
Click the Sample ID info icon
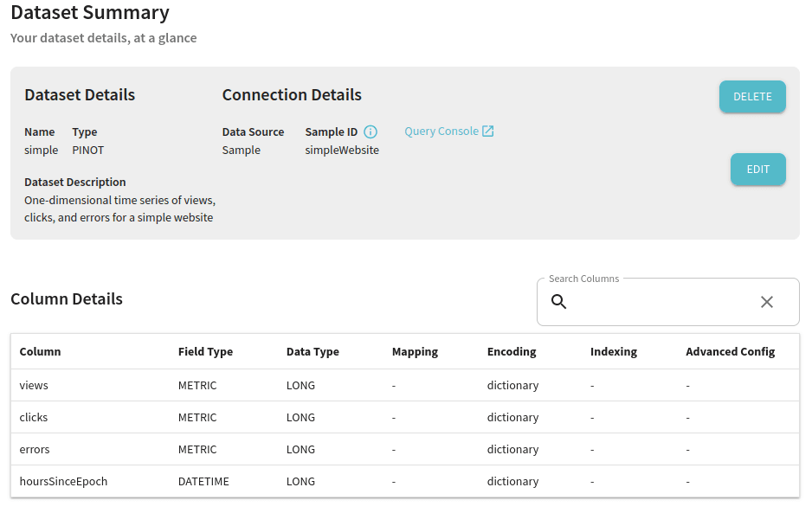371,132
